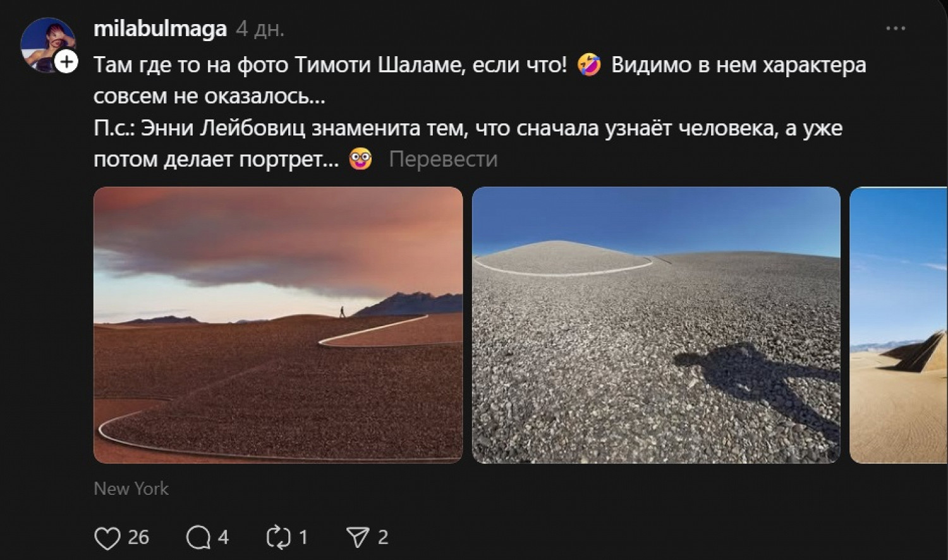This screenshot has width=948, height=560.
Task: Open replies via the comment bubble icon
Action: tap(198, 538)
